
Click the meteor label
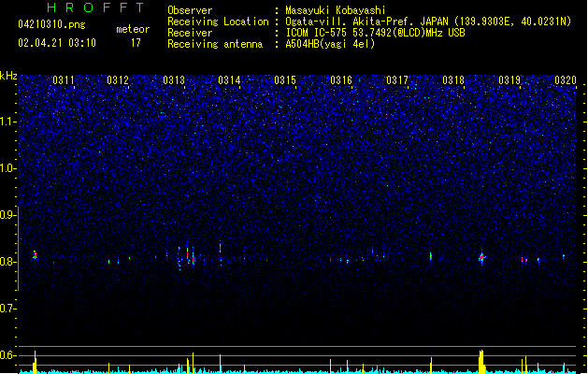133,29
